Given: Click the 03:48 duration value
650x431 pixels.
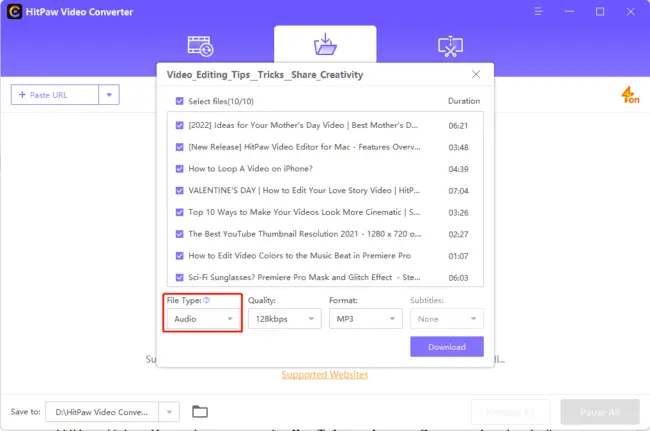Looking at the screenshot, I should pyautogui.click(x=458, y=147).
